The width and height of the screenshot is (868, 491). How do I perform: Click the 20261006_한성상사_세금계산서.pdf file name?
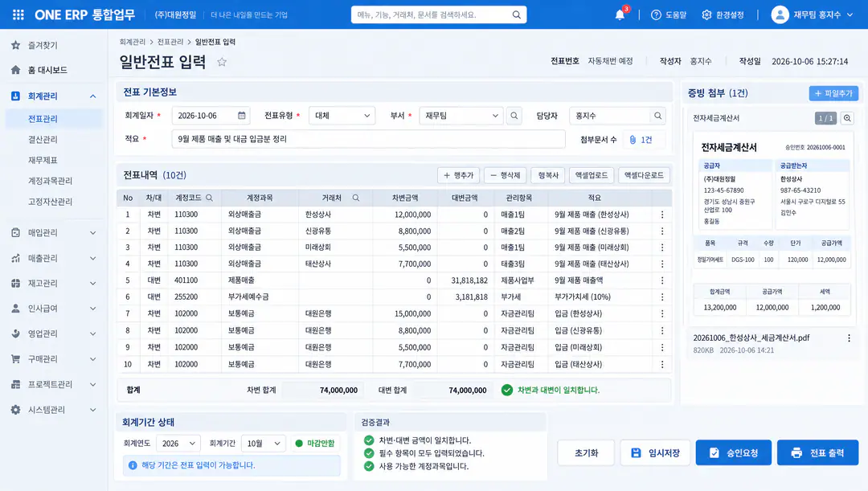751,338
